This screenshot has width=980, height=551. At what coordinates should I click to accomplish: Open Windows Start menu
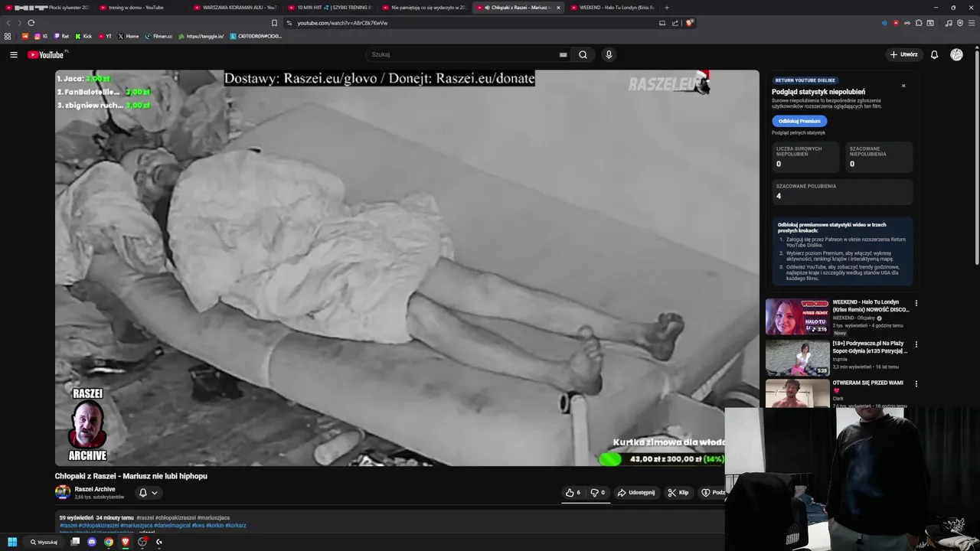12,542
